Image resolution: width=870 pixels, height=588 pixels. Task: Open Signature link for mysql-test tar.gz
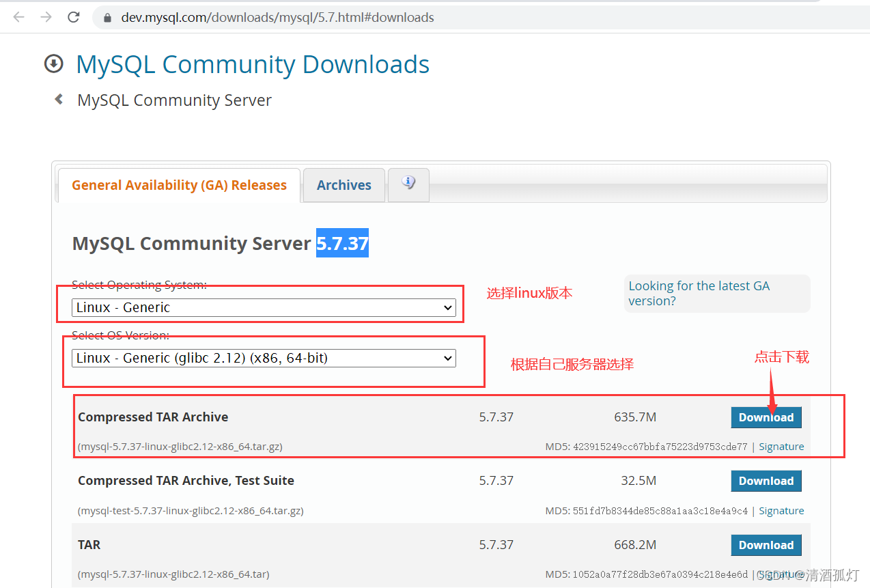[781, 511]
